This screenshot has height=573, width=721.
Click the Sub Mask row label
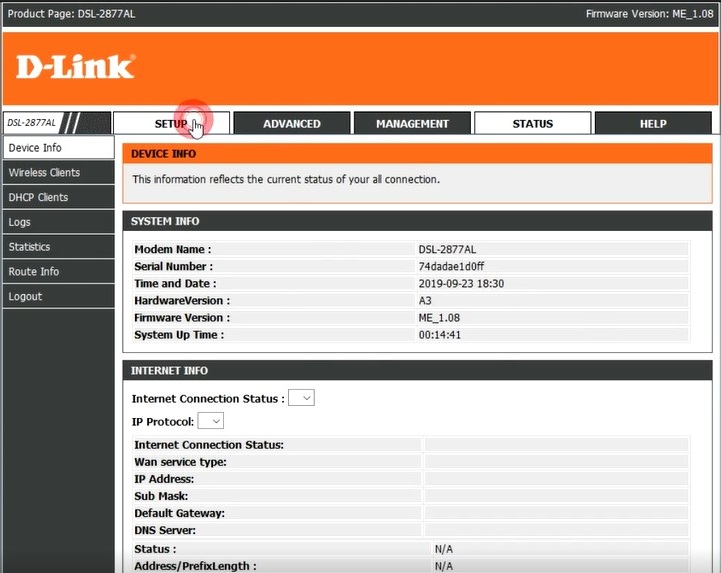coord(161,496)
